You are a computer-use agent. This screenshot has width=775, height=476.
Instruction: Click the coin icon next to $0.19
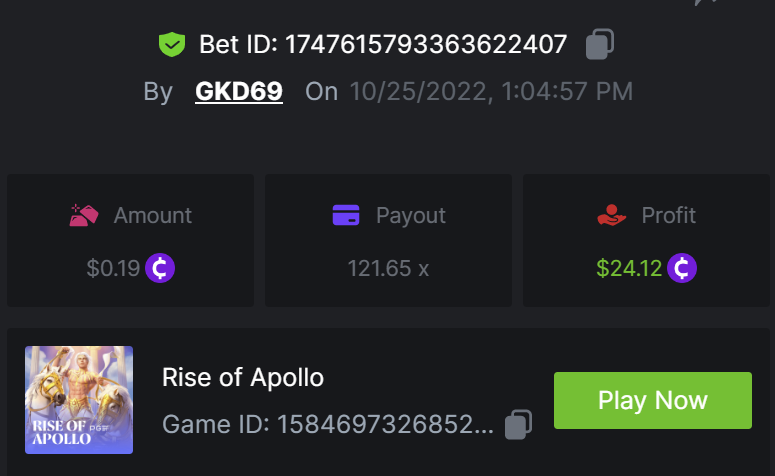click(x=160, y=268)
